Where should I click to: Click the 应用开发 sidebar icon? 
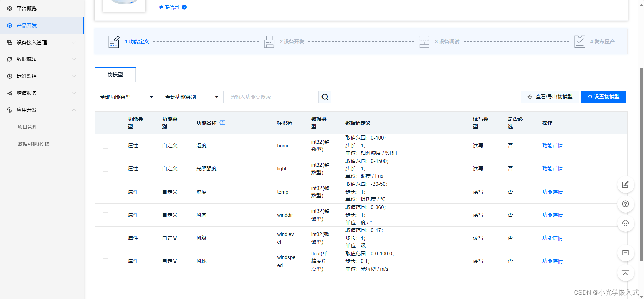(x=10, y=110)
